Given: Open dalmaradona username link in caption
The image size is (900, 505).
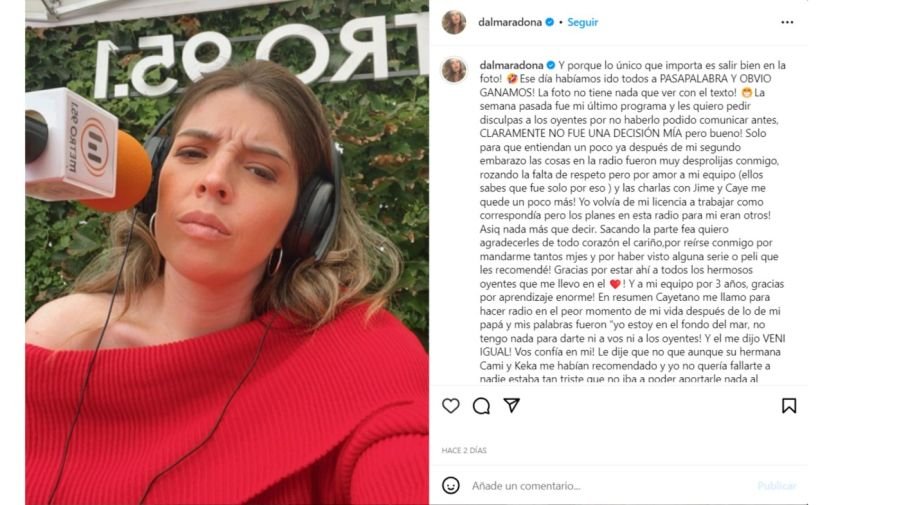Looking at the screenshot, I should [511, 65].
